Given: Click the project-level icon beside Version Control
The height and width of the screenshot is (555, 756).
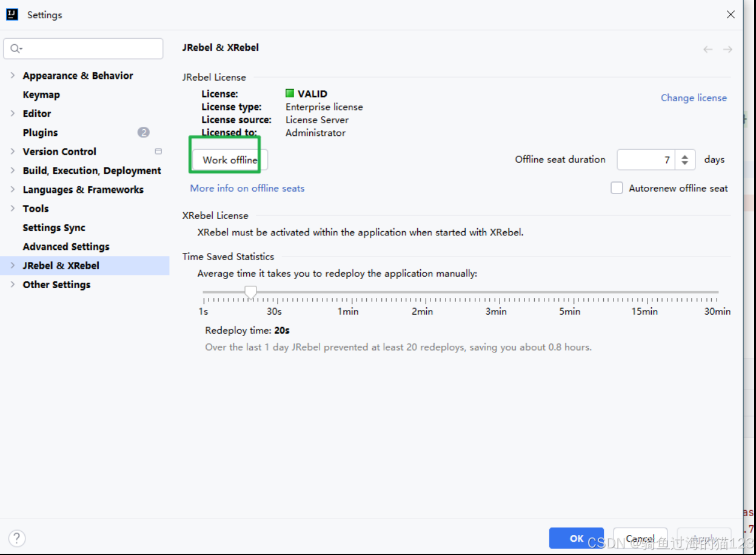Looking at the screenshot, I should (158, 151).
